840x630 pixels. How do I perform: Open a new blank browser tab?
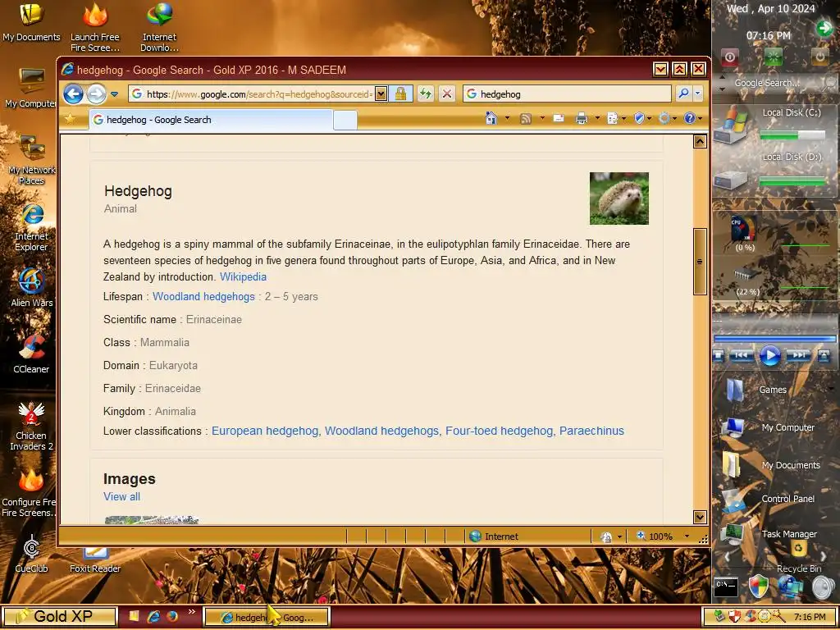tap(345, 120)
